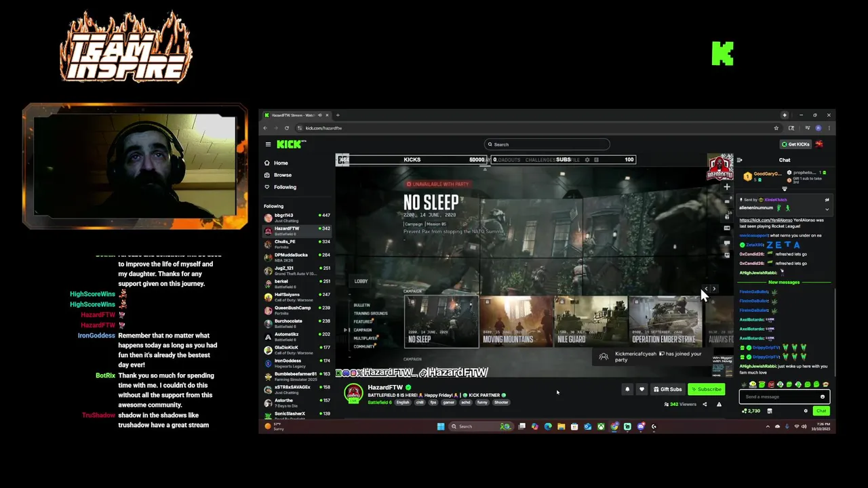Image resolution: width=868 pixels, height=488 pixels.
Task: Select the Shooter tag
Action: click(x=501, y=403)
